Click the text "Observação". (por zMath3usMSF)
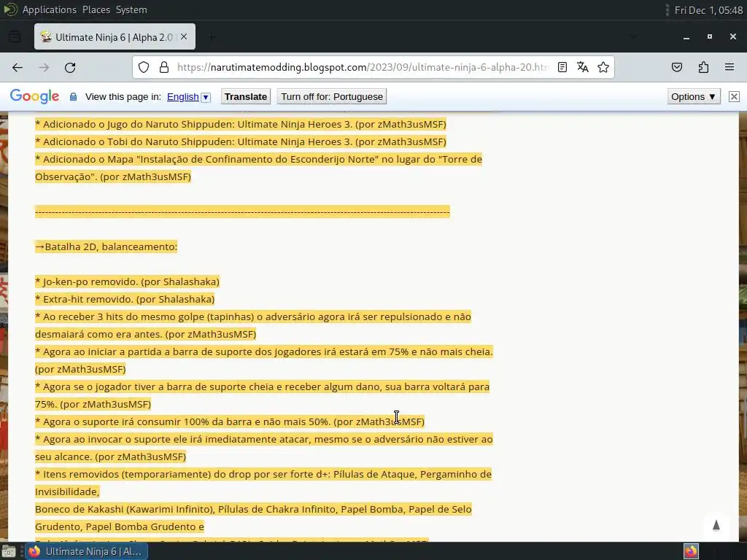The height and width of the screenshot is (560, 747). (x=113, y=176)
